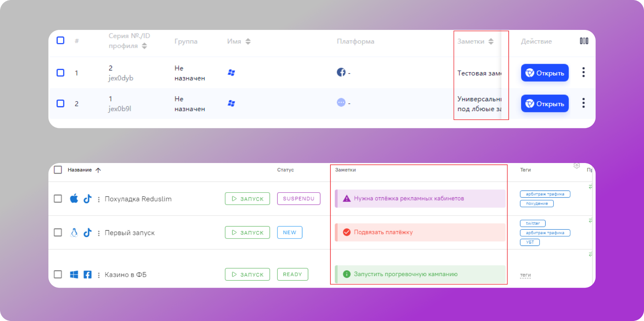Screen dimensions: 644x321
Task: Click the Facebook icon for Казино в ФБ
Action: point(87,274)
